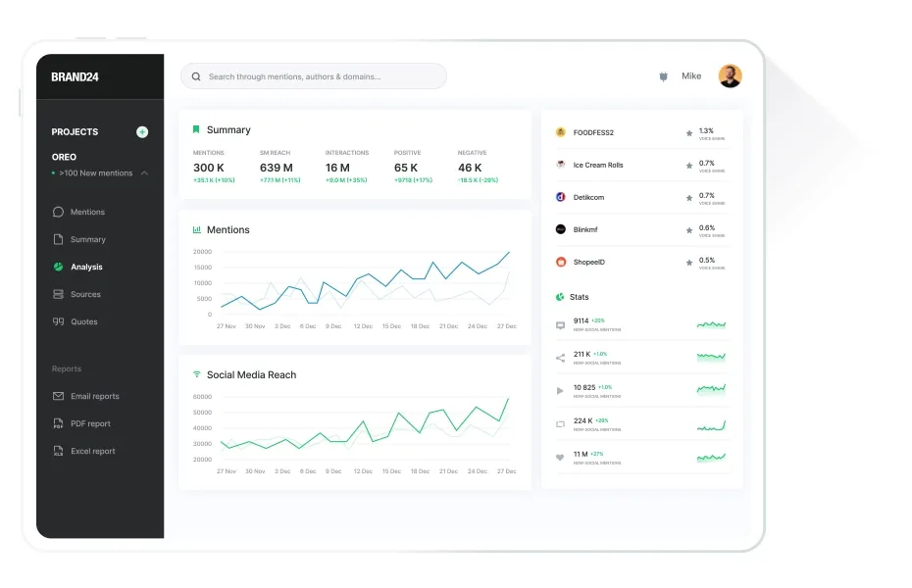Click the Sources stack icon
This screenshot has height=588, width=912.
tap(58, 294)
